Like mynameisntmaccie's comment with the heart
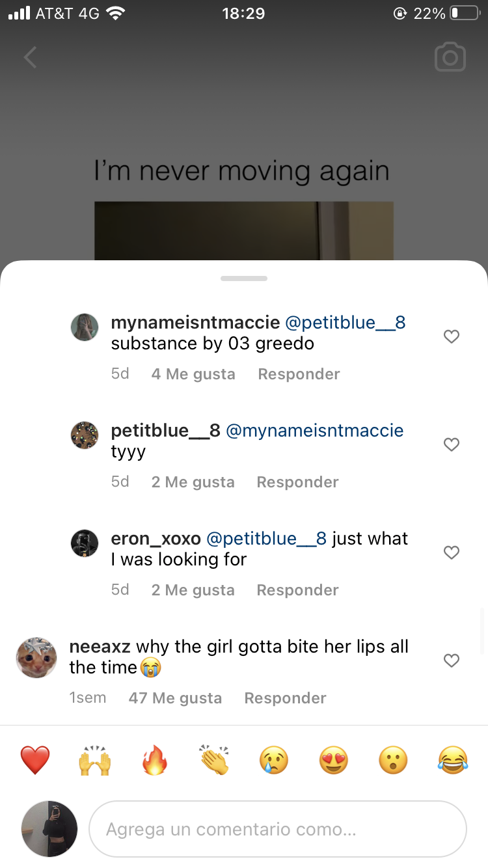The height and width of the screenshot is (868, 488). (451, 336)
